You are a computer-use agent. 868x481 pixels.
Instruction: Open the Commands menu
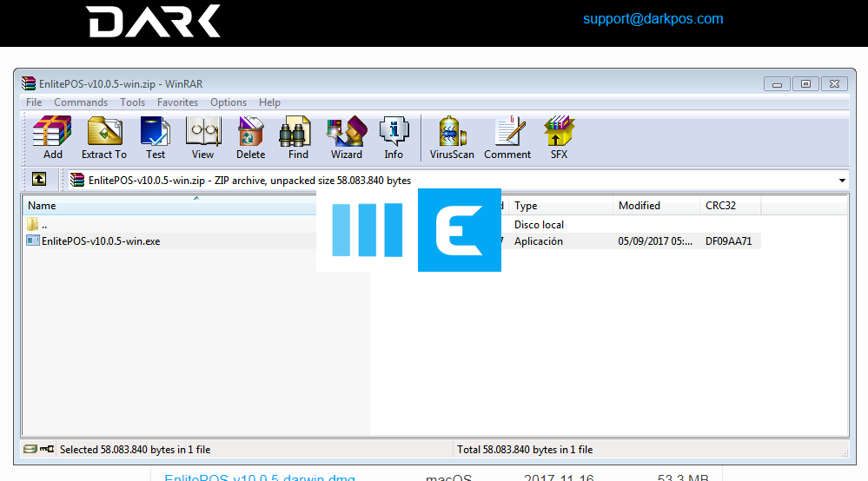point(81,102)
